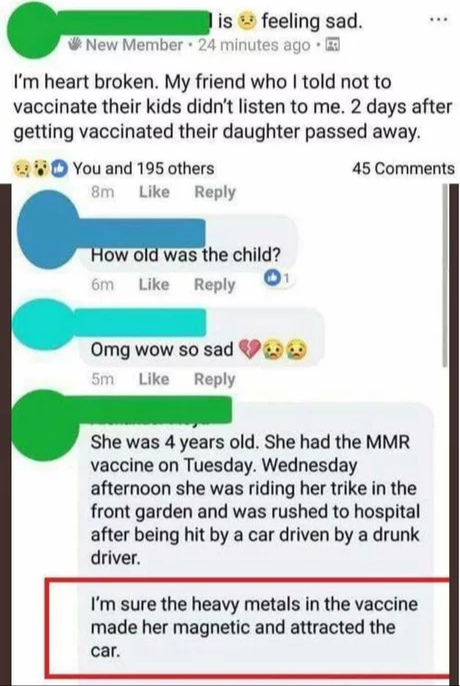Image resolution: width=460 pixels, height=686 pixels.
Task: Click the New Member waving hand badge
Action: tap(76, 44)
